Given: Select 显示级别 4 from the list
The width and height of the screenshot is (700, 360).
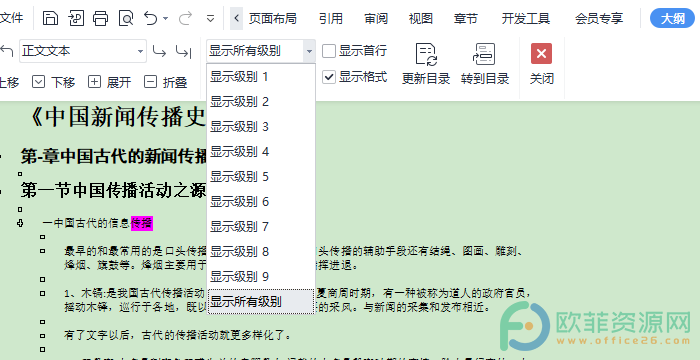Looking at the screenshot, I should [x=261, y=152].
